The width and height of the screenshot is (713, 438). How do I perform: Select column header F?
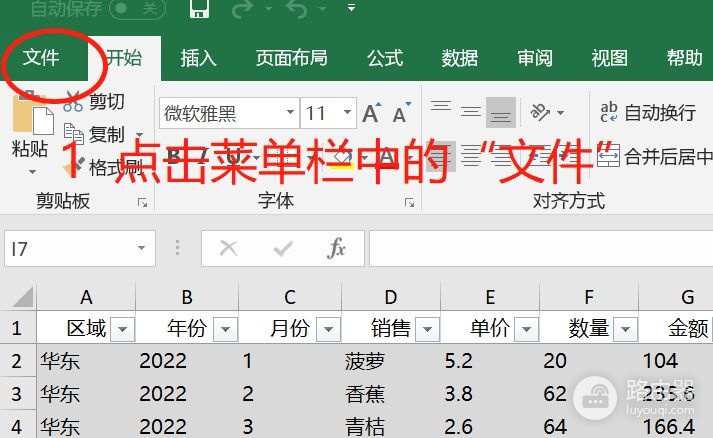click(589, 297)
